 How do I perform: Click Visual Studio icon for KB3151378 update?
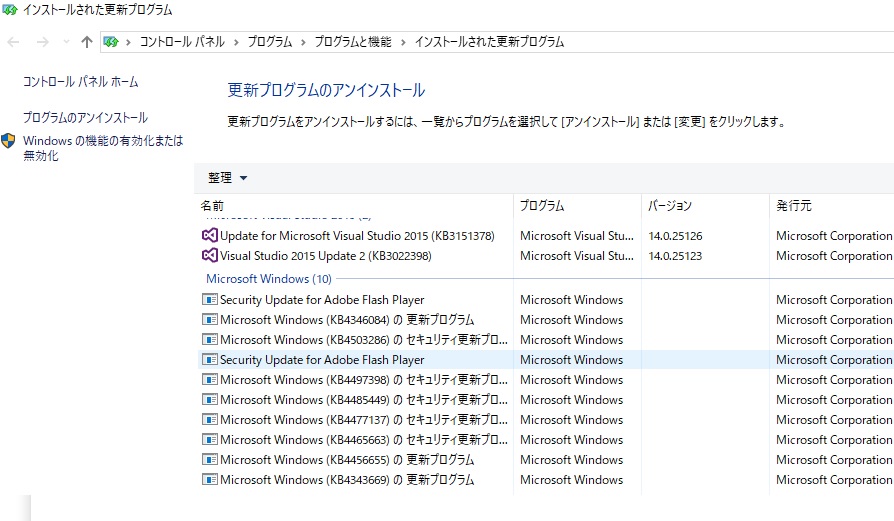[x=210, y=235]
